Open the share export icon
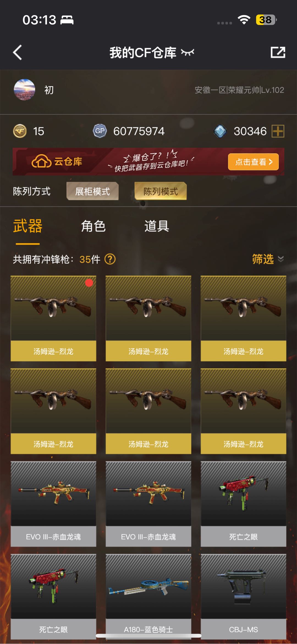 (x=278, y=52)
